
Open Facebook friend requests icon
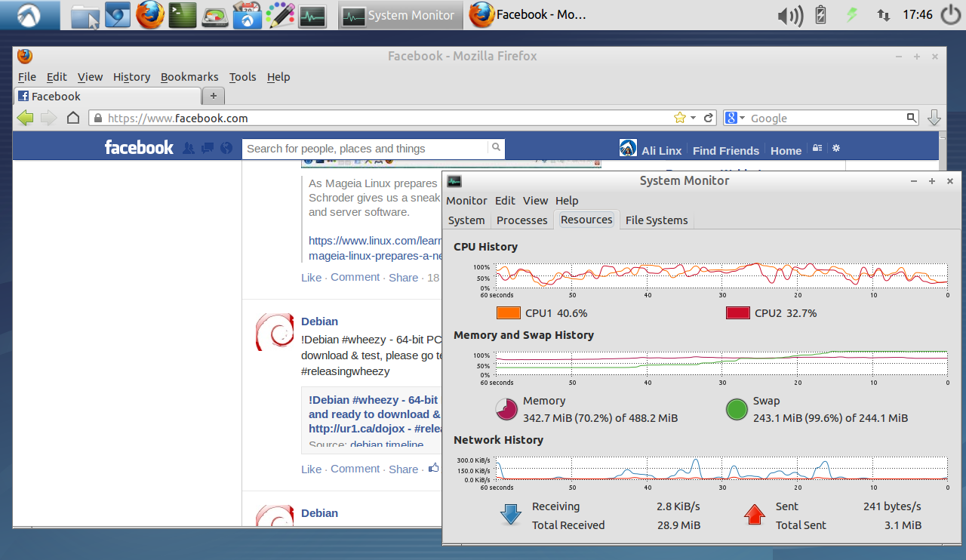(189, 149)
